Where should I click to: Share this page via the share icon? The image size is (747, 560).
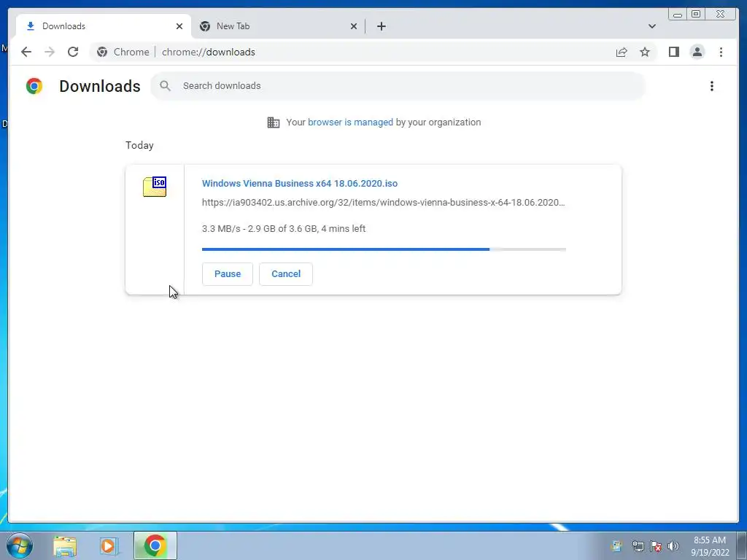click(622, 52)
